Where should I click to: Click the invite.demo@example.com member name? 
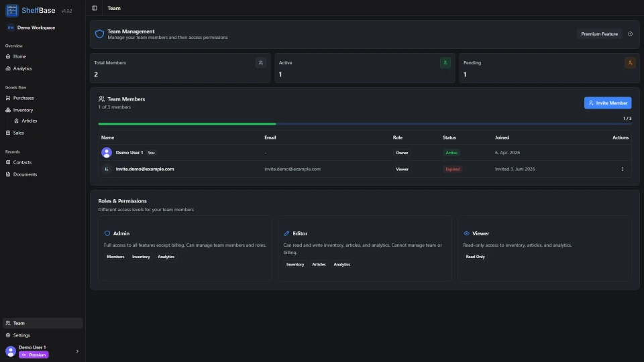tap(145, 169)
